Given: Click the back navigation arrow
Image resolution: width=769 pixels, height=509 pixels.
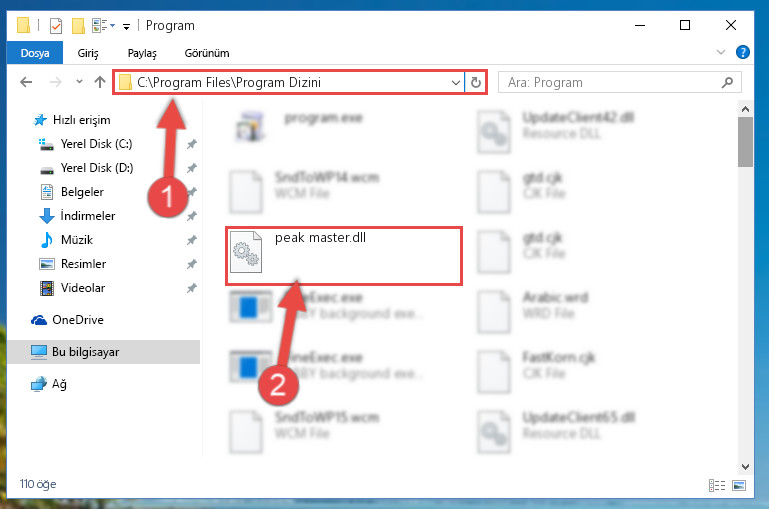Looking at the screenshot, I should click(26, 82).
